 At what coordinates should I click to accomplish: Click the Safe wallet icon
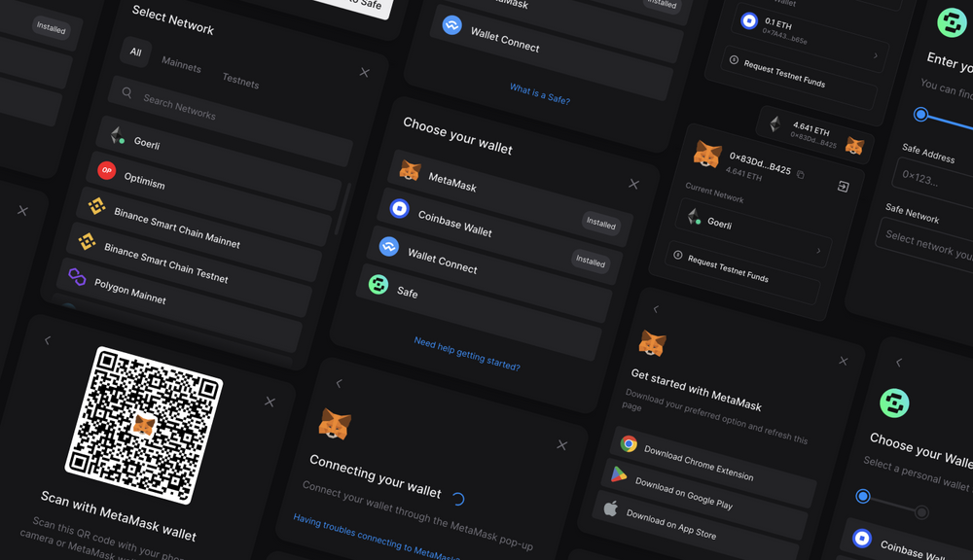[x=378, y=284]
